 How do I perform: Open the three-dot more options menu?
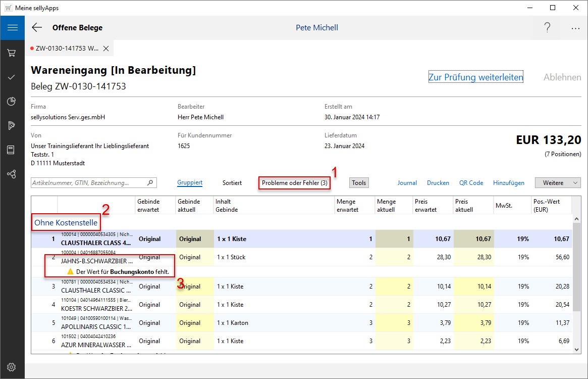[575, 28]
